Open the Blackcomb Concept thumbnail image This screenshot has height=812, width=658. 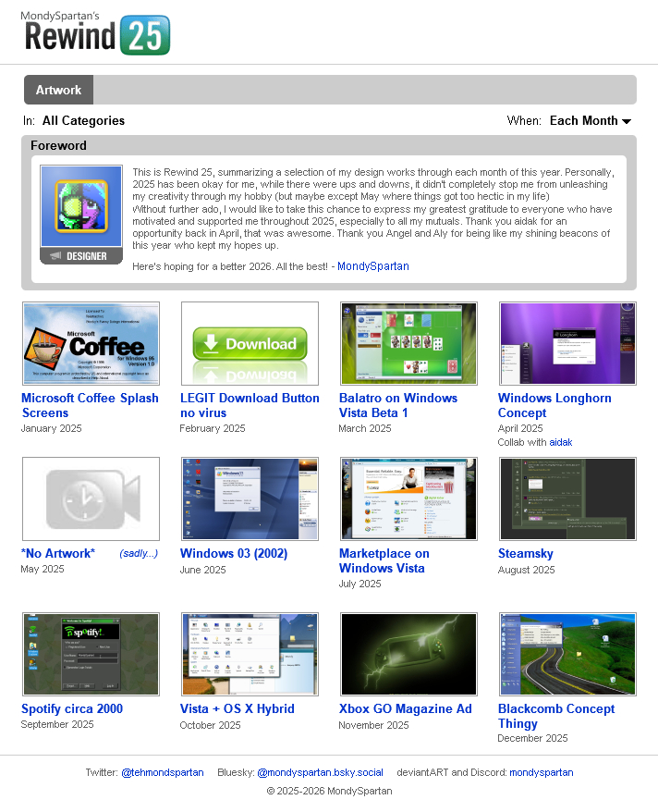click(x=567, y=654)
